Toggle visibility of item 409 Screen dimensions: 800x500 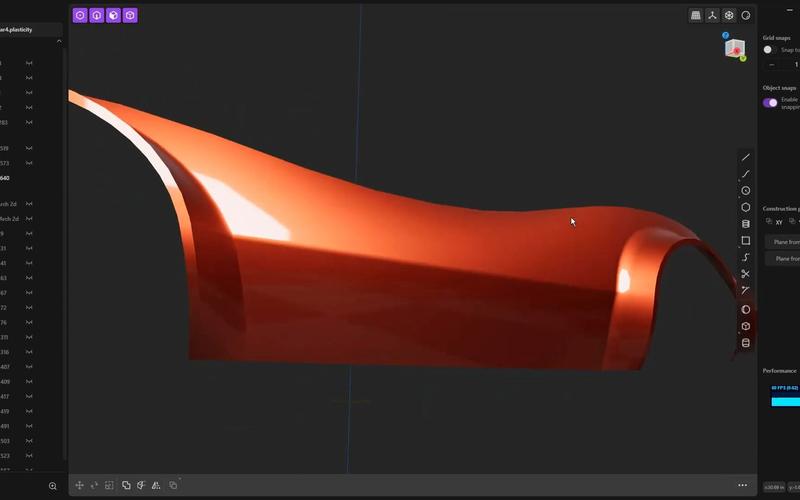(29, 382)
